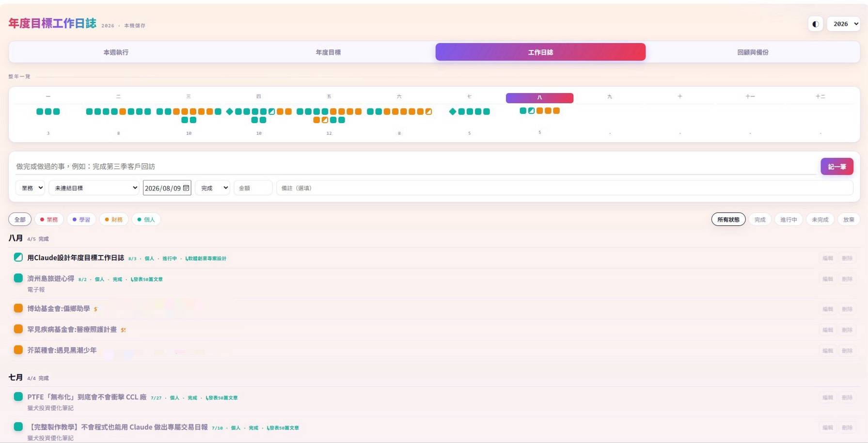Click the 備註（選填）notes field
868x443 pixels.
pos(565,188)
